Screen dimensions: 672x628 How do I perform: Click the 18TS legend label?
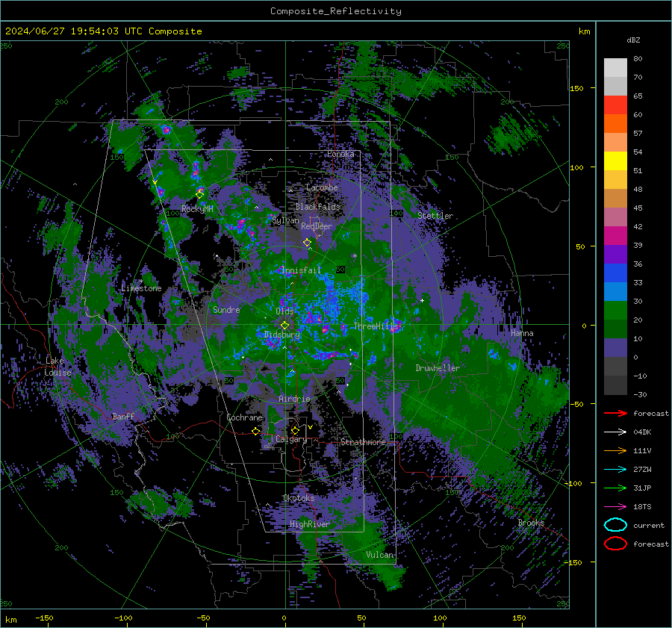pyautogui.click(x=642, y=507)
